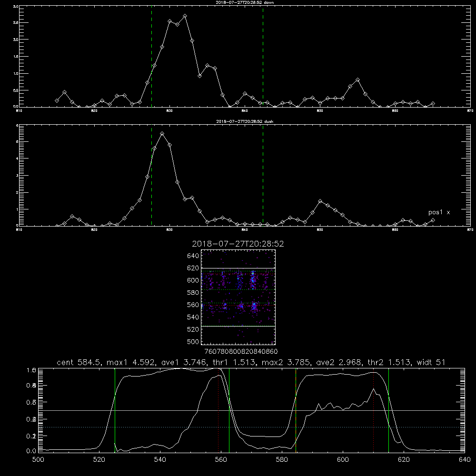Click x-axis label 580 of bottom profile plot
This screenshot has height=476, width=476.
click(282, 460)
